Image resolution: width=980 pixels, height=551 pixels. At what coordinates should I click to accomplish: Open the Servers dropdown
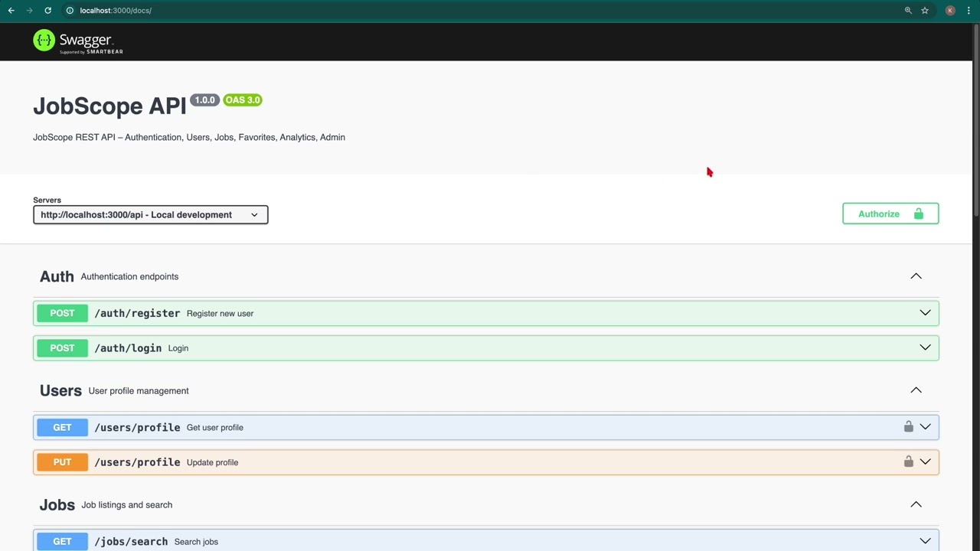[x=151, y=215]
